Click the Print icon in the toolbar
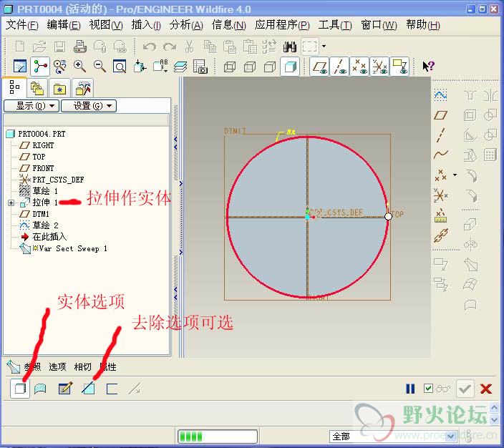This screenshot has height=448, width=504. tap(79, 47)
